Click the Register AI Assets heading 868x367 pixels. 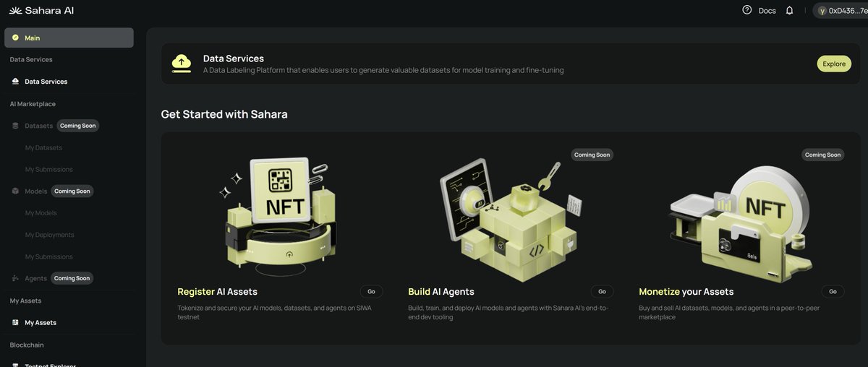tap(217, 292)
